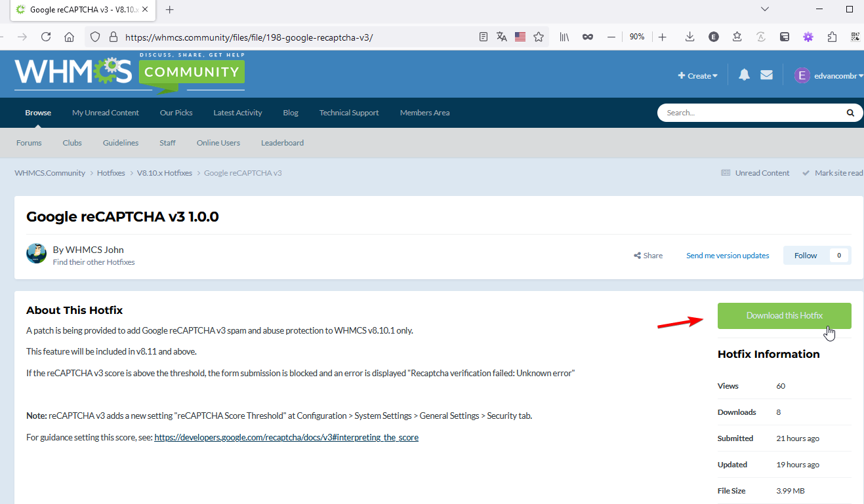Open the library bookshelf icon

[564, 37]
